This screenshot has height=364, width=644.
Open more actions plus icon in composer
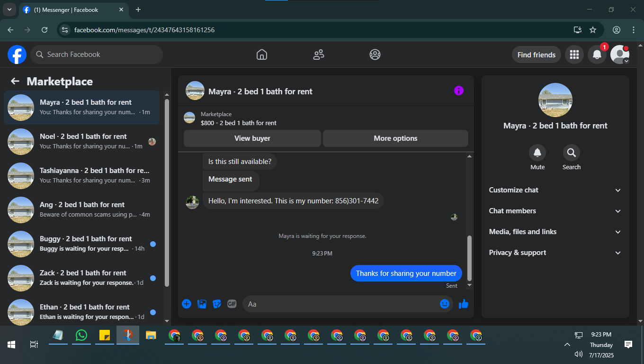(187, 304)
